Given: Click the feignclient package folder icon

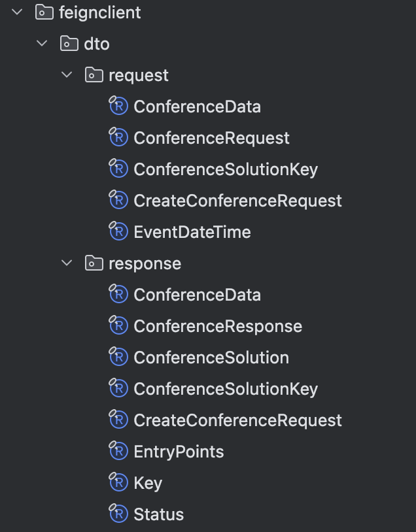Looking at the screenshot, I should (x=44, y=12).
